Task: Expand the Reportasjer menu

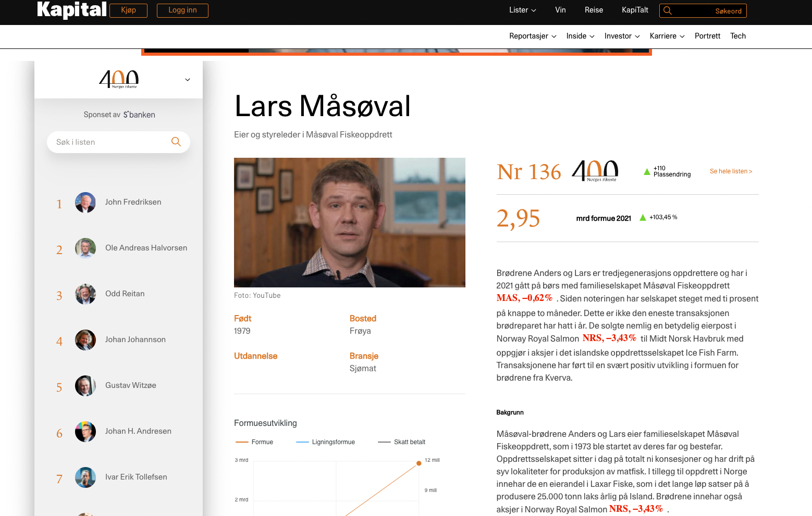Action: click(x=533, y=36)
